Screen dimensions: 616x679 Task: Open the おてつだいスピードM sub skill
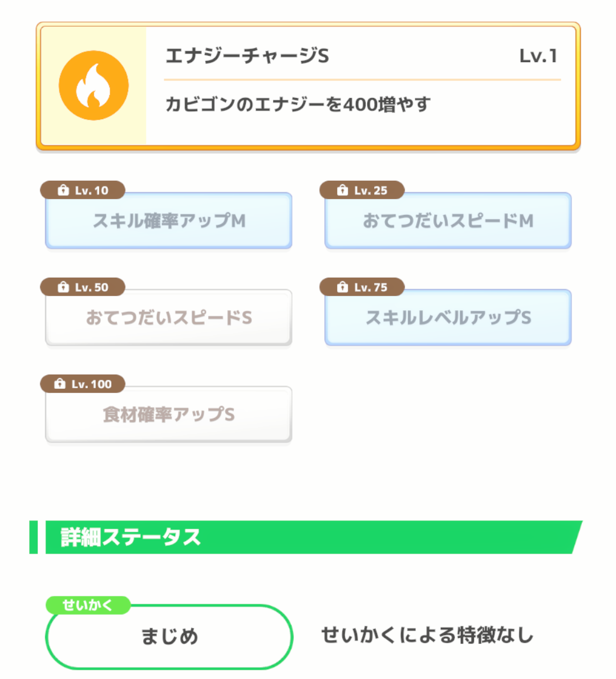click(448, 221)
